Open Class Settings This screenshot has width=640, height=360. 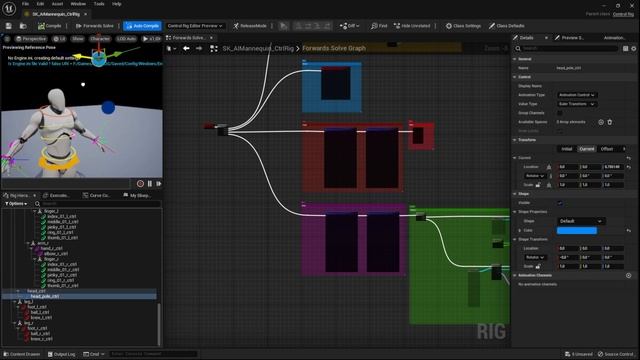463,26
